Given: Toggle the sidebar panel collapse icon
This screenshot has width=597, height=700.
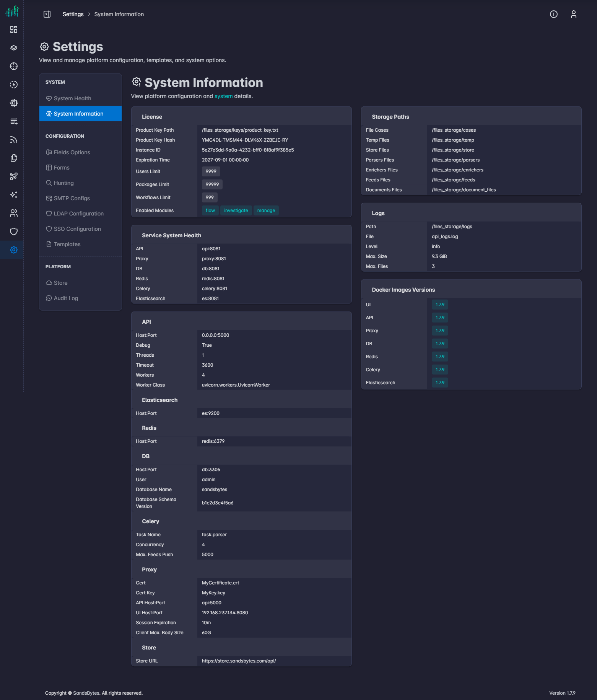Looking at the screenshot, I should 47,14.
